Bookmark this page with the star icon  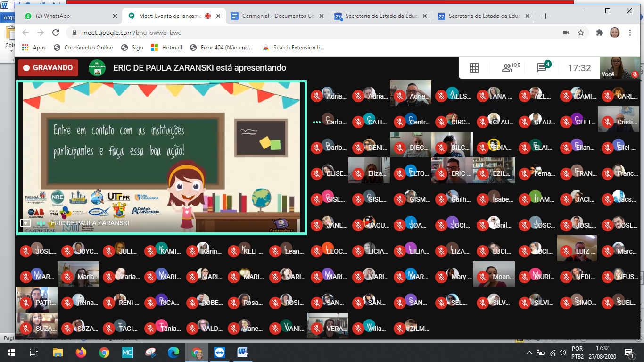pos(581,33)
